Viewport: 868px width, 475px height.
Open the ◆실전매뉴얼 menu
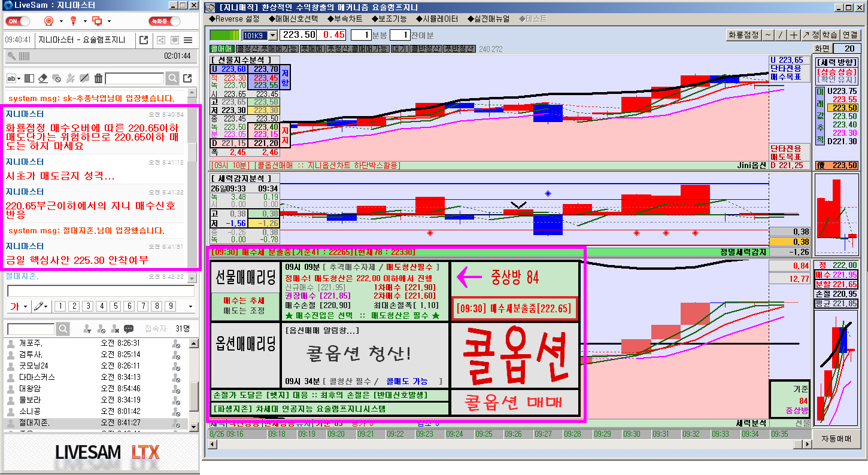pyautogui.click(x=488, y=19)
